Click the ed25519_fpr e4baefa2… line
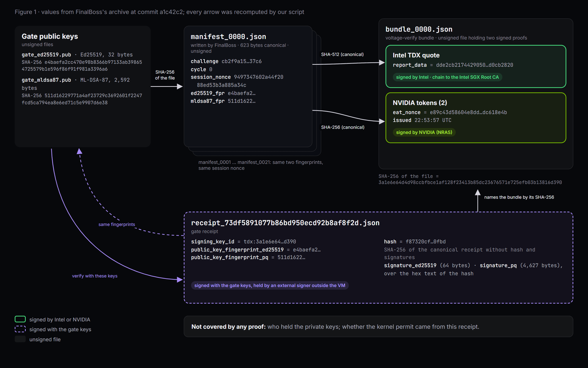The height and width of the screenshot is (368, 588). 223,93
